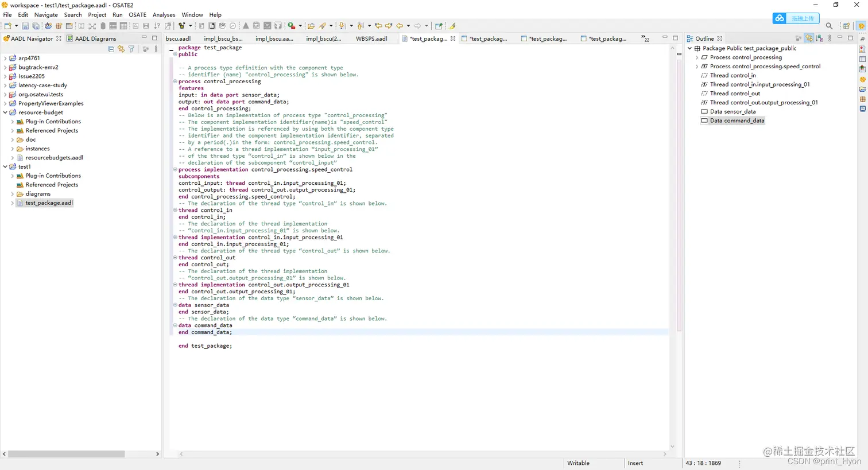Select latency-case-study project
The height and width of the screenshot is (470, 868).
click(42, 85)
